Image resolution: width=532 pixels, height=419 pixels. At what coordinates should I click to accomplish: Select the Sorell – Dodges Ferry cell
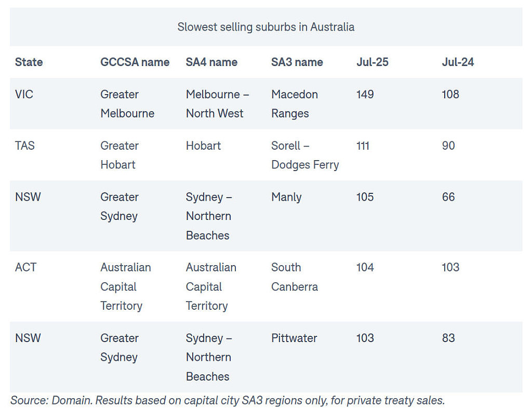[305, 155]
